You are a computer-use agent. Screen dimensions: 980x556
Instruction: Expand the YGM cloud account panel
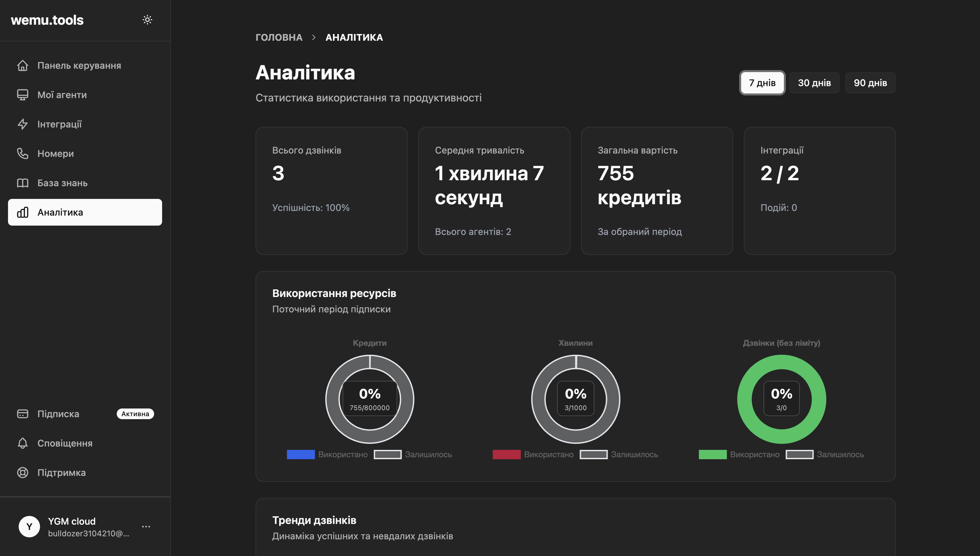(72, 526)
